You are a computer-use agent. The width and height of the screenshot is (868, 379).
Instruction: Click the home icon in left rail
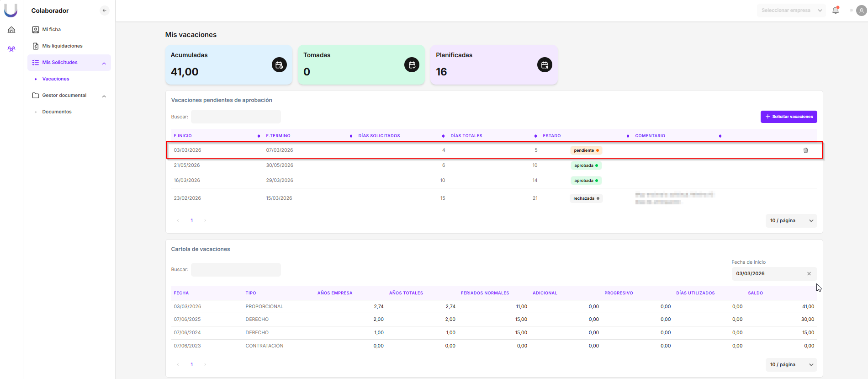[x=11, y=30]
